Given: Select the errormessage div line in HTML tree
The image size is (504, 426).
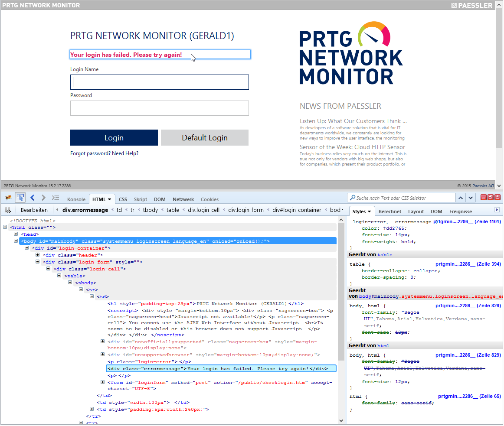Looking at the screenshot, I should 221,368.
